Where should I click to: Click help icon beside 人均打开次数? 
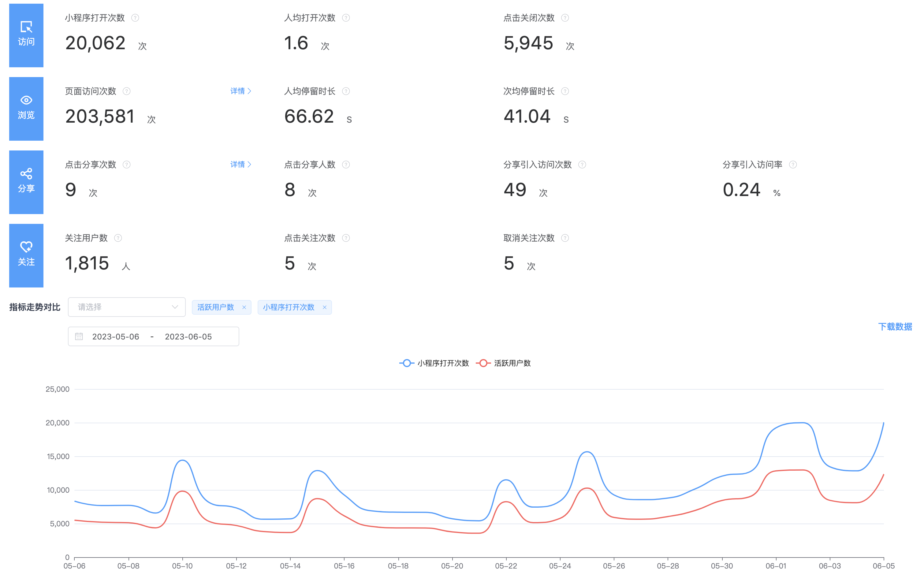point(346,18)
